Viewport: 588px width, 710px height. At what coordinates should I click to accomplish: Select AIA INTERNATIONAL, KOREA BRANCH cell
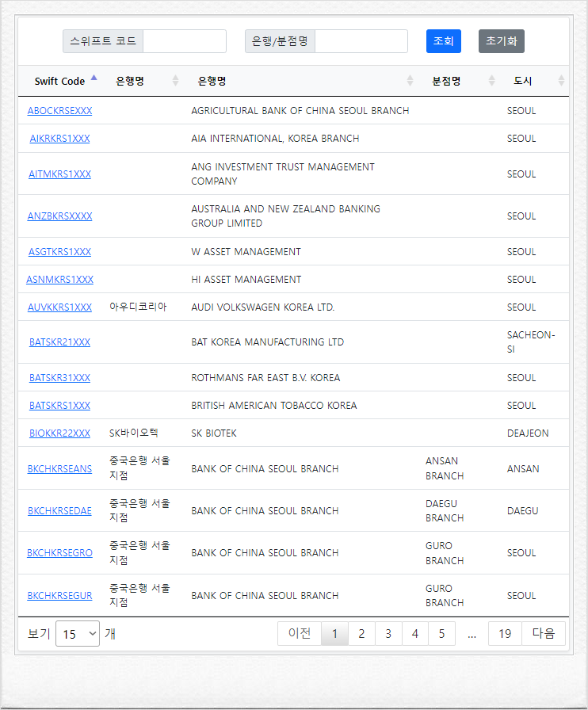coord(275,138)
